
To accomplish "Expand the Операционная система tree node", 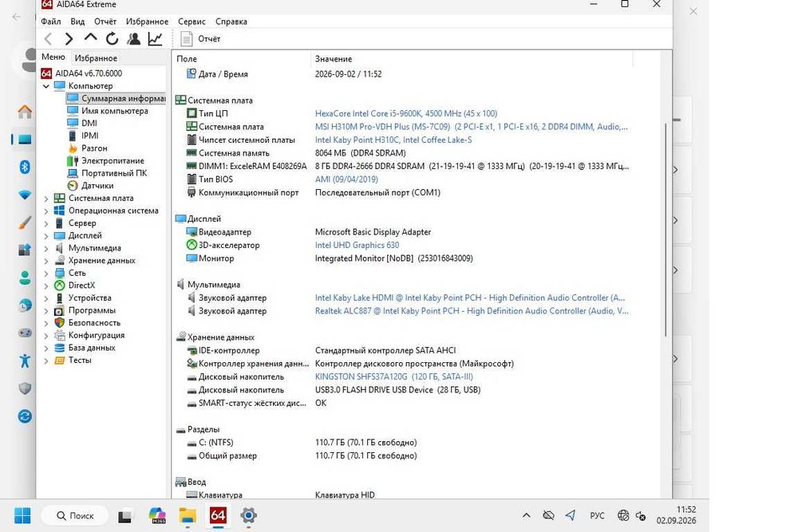I will pos(46,211).
